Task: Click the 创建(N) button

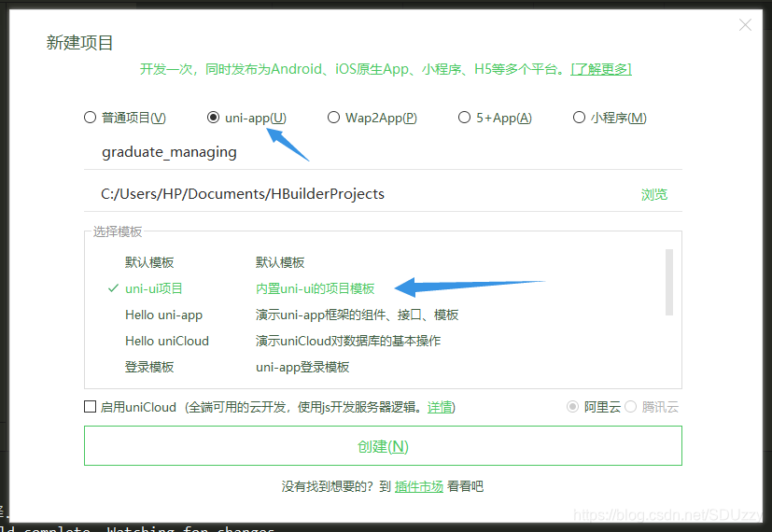Action: 383,446
